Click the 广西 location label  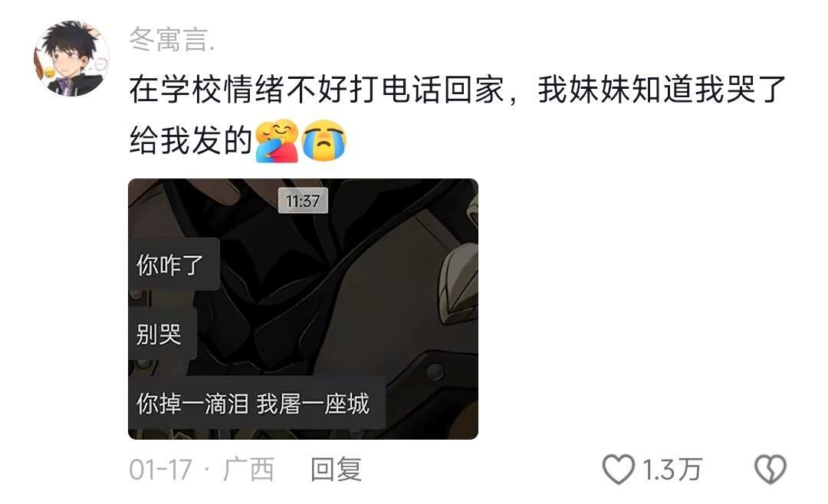pyautogui.click(x=248, y=470)
